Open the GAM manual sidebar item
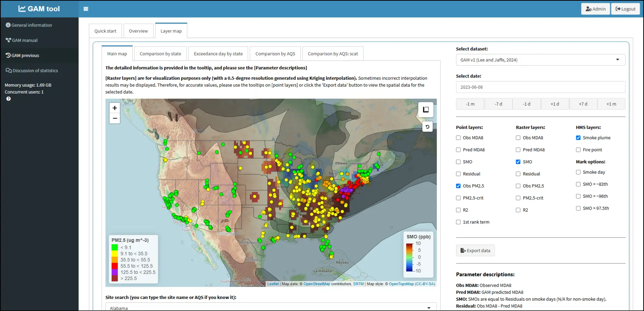The image size is (644, 311). tap(25, 40)
